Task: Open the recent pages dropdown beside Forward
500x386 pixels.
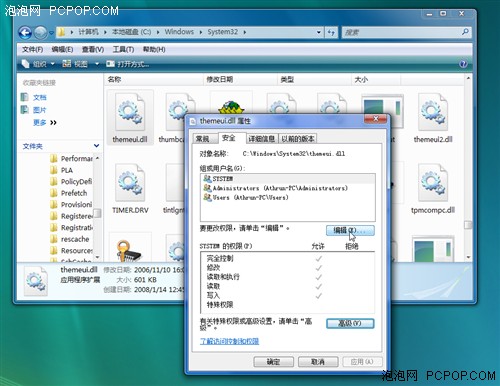Action: click(51, 33)
